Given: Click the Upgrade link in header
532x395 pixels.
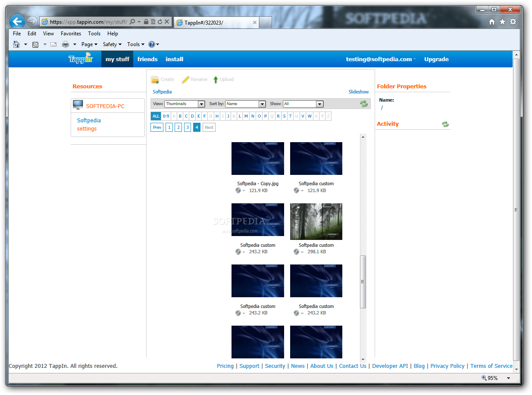Looking at the screenshot, I should 436,59.
